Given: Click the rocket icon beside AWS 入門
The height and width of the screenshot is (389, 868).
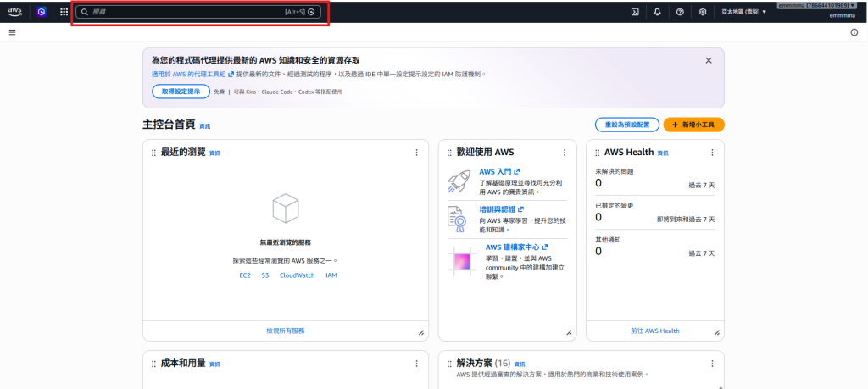Looking at the screenshot, I should (459, 181).
